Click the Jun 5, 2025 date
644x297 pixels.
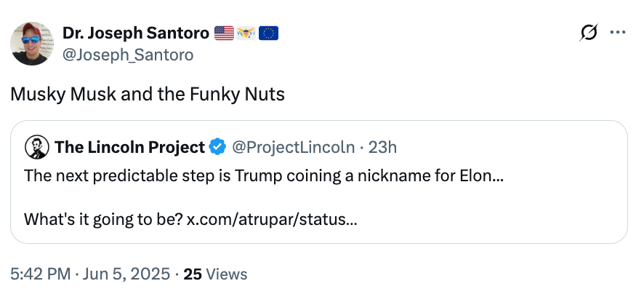(126, 274)
